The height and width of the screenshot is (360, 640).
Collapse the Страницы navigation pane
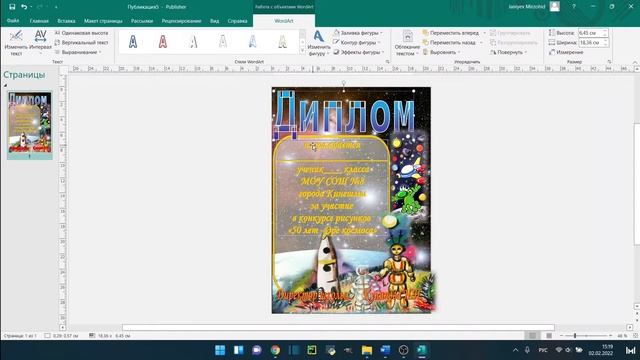(6, 85)
